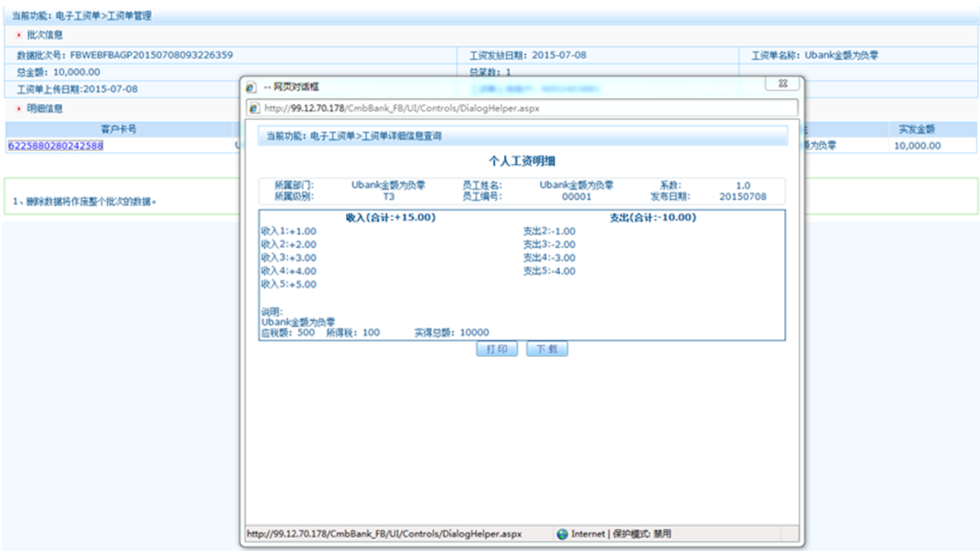980x551 pixels.
Task: Click the 打印 (print) button
Action: [496, 349]
